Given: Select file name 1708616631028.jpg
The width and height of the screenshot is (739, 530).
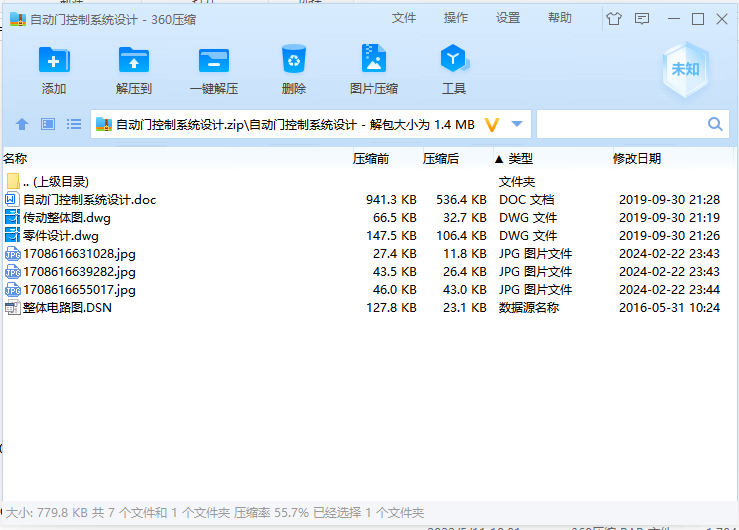Looking at the screenshot, I should click(x=79, y=254).
